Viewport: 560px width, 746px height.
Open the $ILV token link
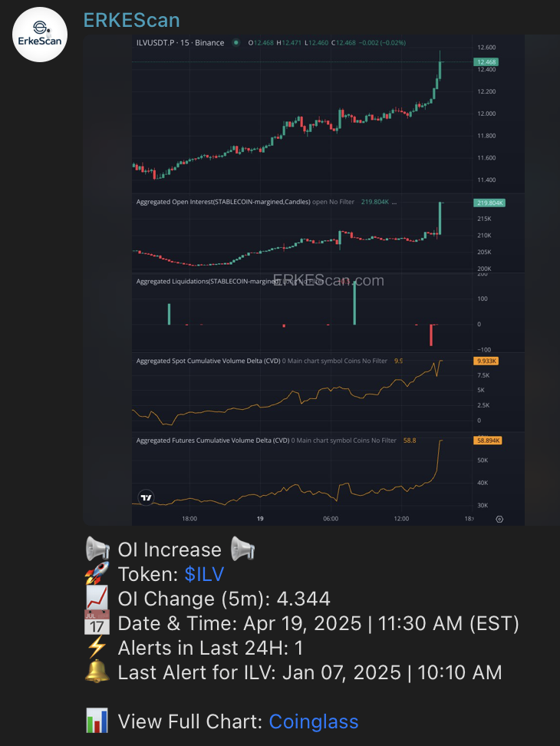pyautogui.click(x=205, y=574)
